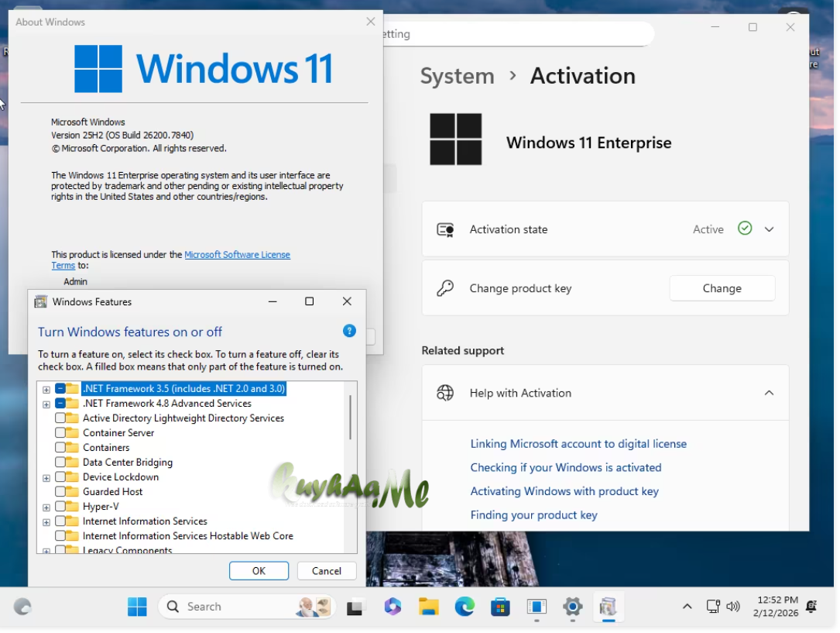Open Finding your product key link

click(533, 514)
